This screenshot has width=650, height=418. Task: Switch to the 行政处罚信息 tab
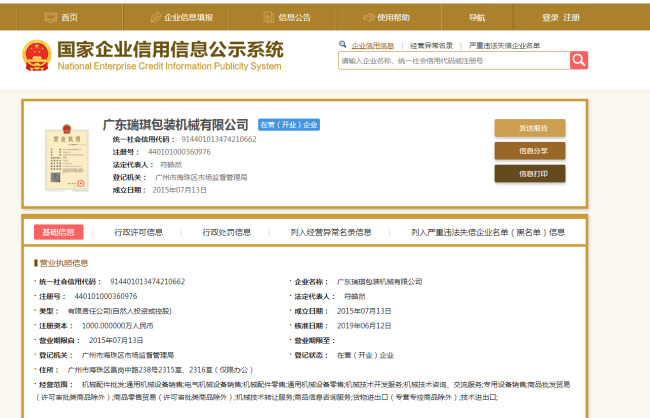[226, 232]
